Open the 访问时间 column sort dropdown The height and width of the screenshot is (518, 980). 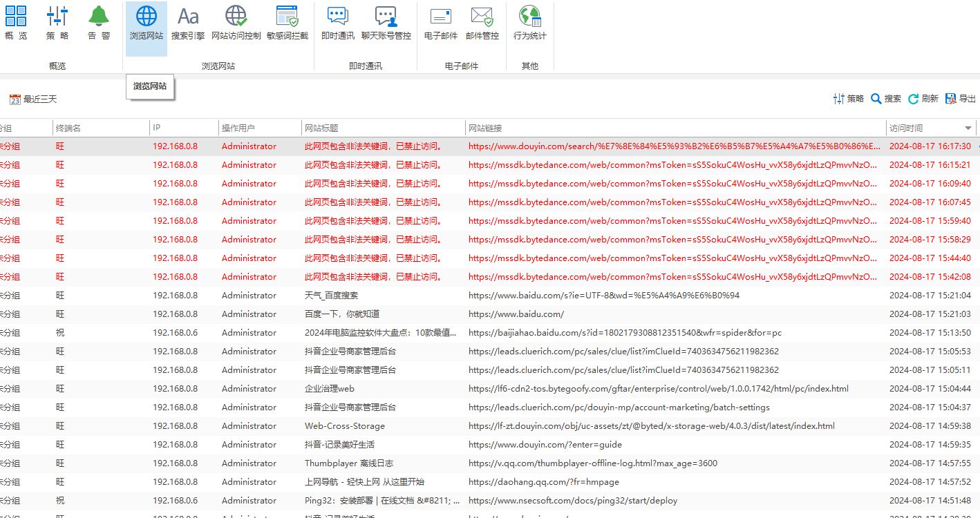(968, 127)
